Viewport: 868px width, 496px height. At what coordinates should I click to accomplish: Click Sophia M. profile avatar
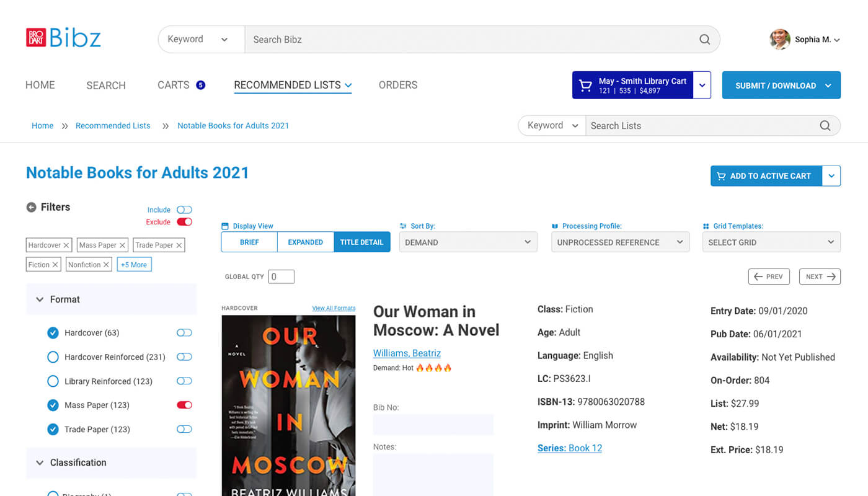(x=779, y=38)
